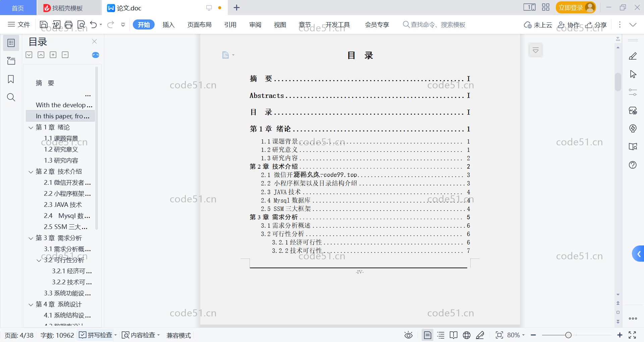Click the 拼写检查 spell check button
The height and width of the screenshot is (342, 644).
point(96,335)
